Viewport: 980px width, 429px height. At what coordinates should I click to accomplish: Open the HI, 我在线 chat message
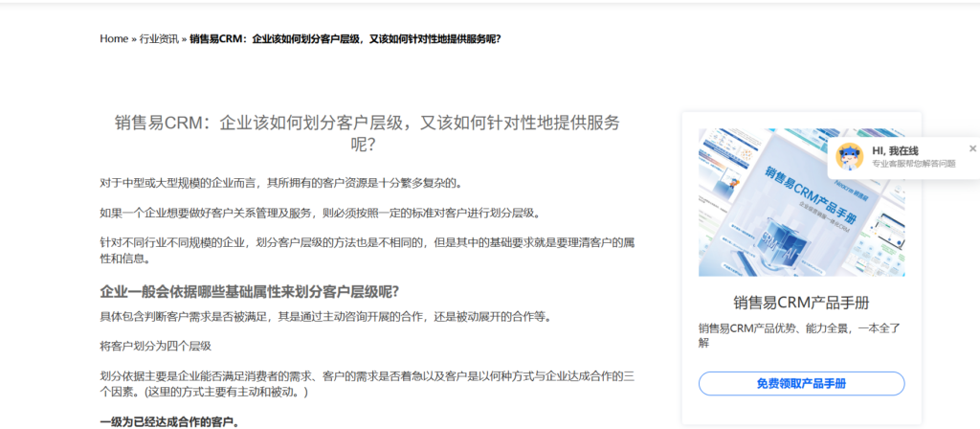(895, 150)
